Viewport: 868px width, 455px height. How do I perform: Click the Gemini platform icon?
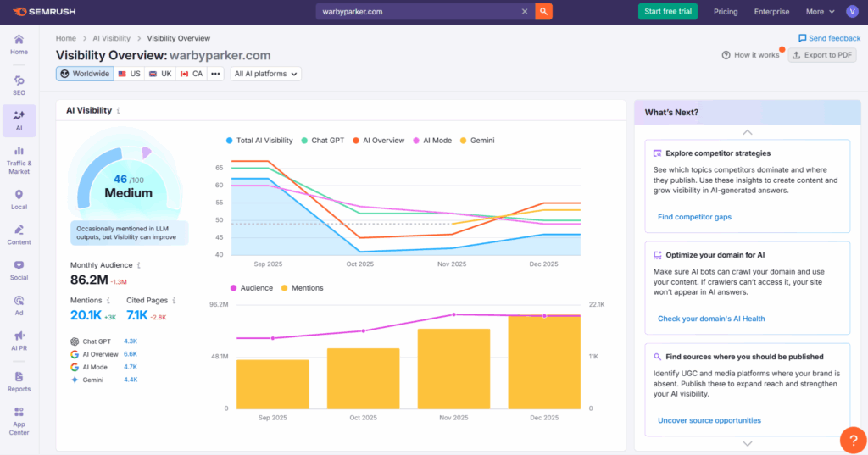click(x=75, y=380)
